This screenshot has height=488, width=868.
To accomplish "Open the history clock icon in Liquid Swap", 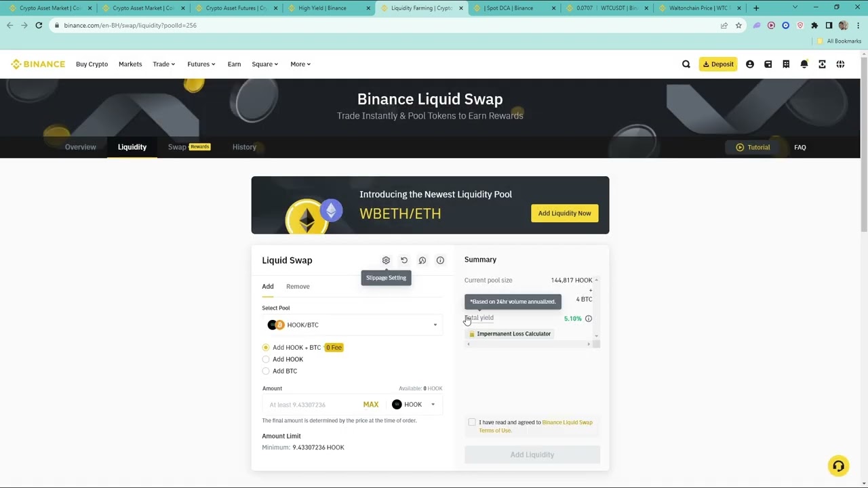I will point(422,260).
